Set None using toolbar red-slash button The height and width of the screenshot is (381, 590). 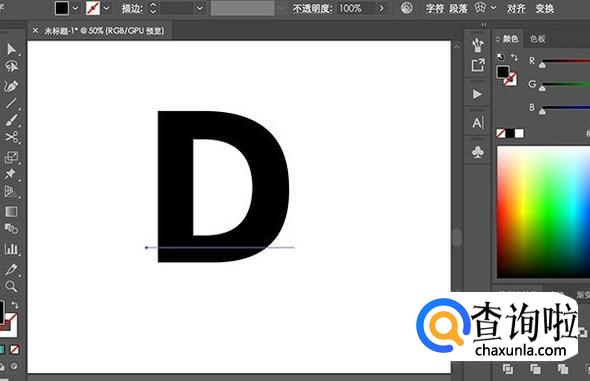(15, 350)
